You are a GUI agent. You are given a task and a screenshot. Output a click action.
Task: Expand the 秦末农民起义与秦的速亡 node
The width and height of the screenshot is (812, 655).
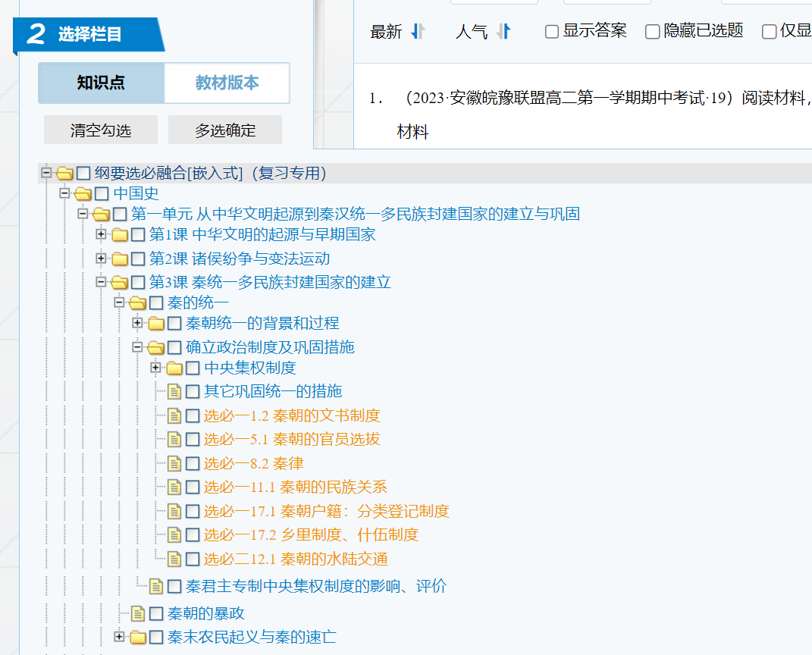pos(119,636)
